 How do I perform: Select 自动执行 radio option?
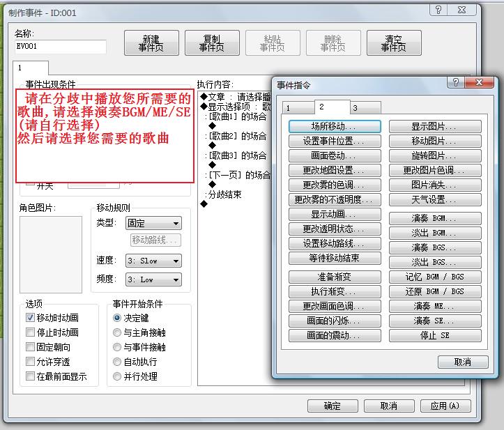pos(117,362)
